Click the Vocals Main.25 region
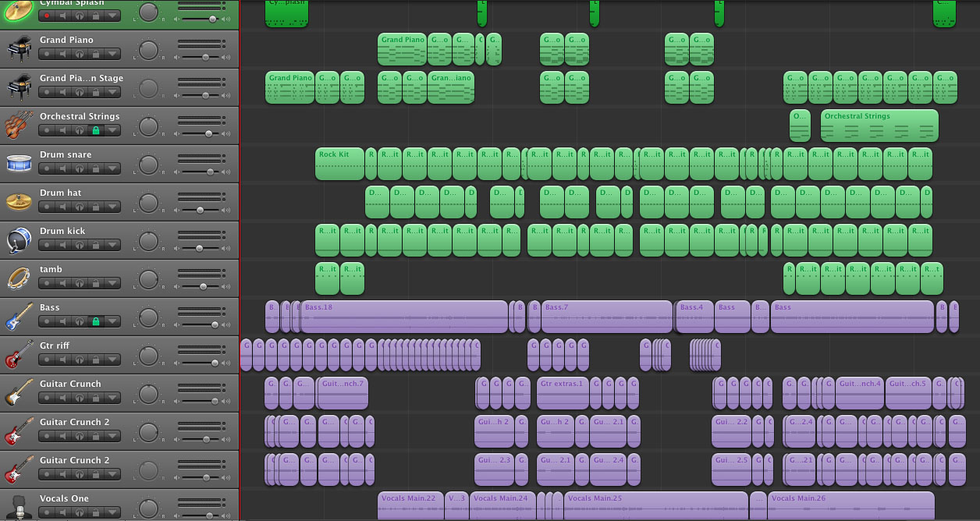 pyautogui.click(x=654, y=505)
